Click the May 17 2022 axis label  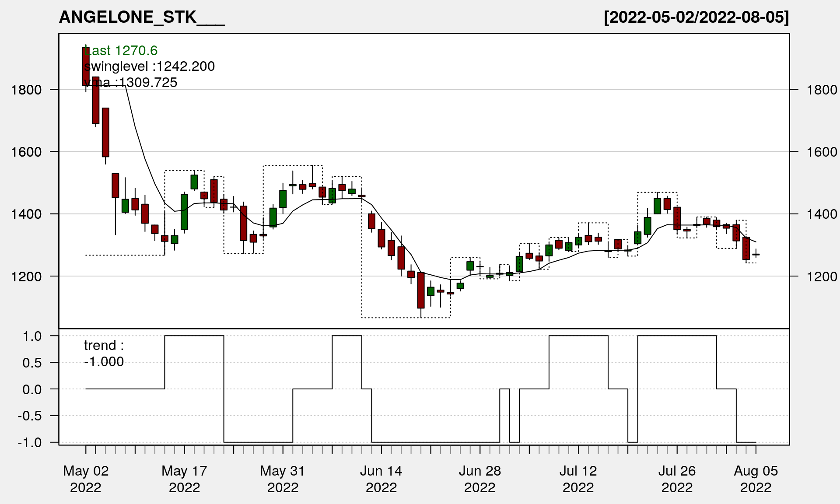point(184,479)
